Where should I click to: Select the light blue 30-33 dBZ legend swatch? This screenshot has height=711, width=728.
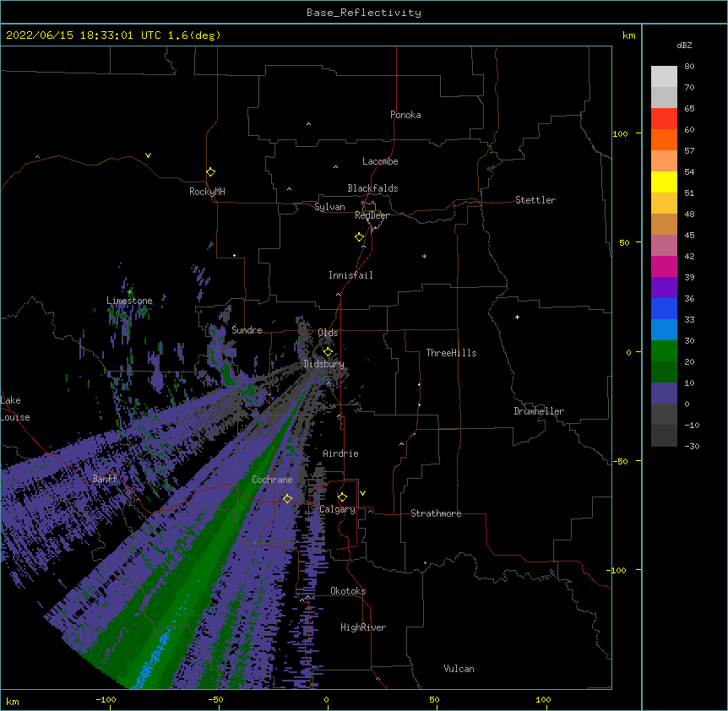(664, 330)
